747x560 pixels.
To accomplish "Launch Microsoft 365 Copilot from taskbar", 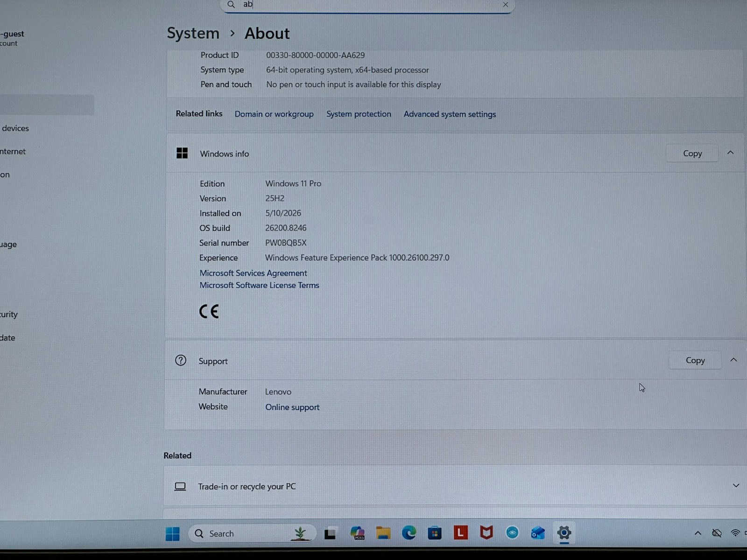I will click(x=358, y=533).
